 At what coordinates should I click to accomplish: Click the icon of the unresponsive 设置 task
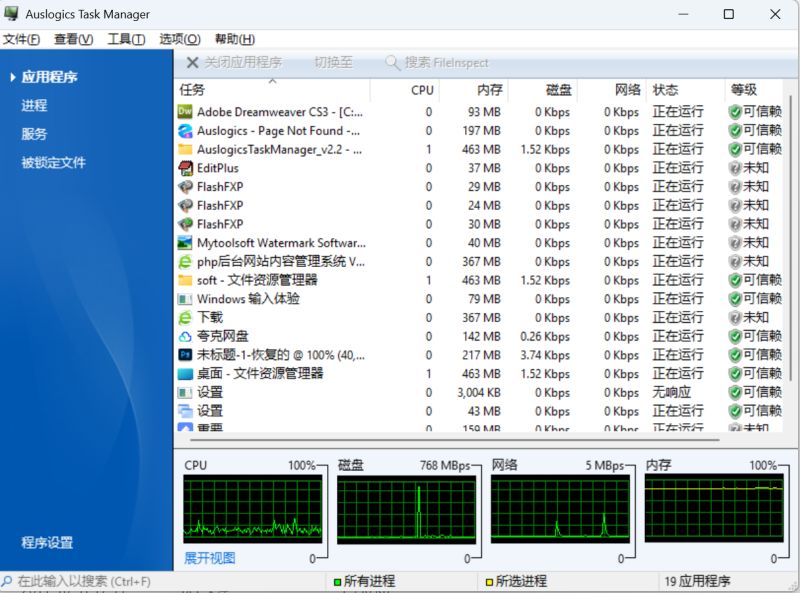tap(185, 392)
